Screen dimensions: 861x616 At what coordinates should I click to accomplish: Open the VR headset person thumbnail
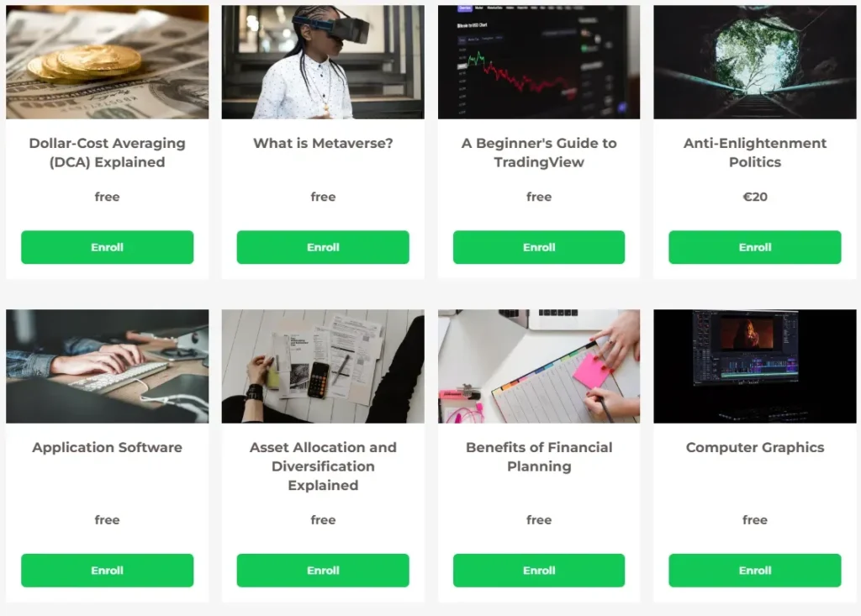[x=323, y=62]
